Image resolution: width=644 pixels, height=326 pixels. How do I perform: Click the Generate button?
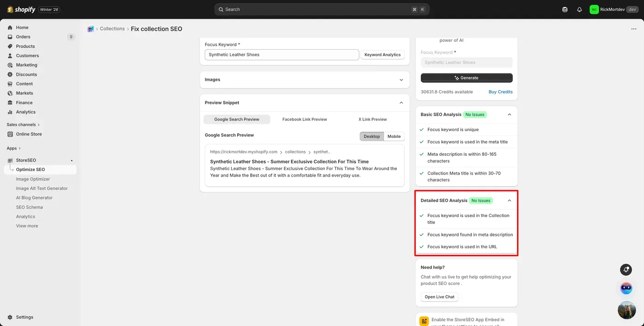466,78
